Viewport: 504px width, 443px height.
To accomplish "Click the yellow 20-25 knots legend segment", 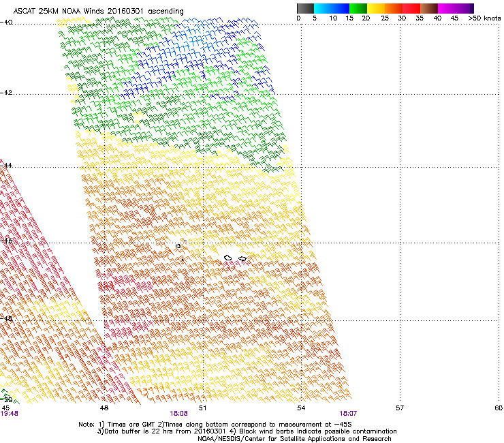I will (376, 8).
